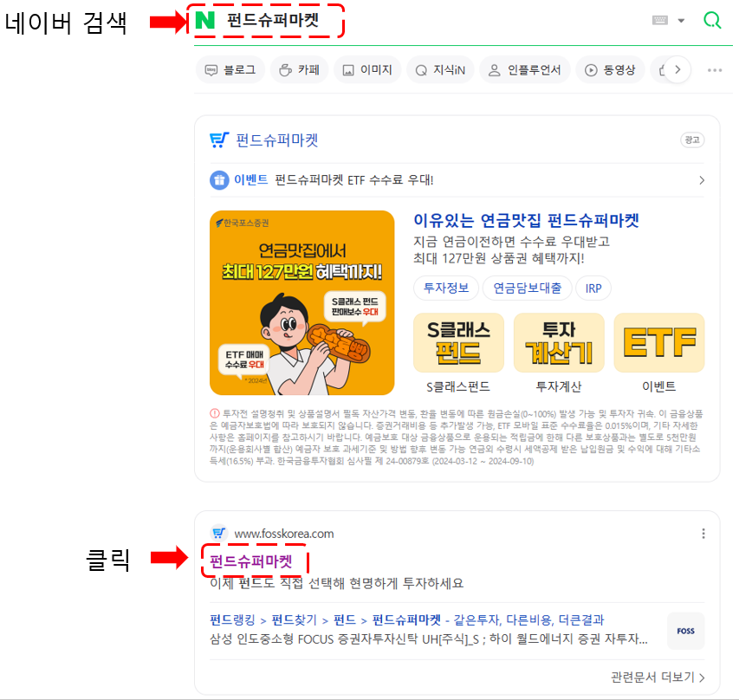Click the fosskorea site favicon
The width and height of the screenshot is (739, 700).
pyautogui.click(x=218, y=533)
